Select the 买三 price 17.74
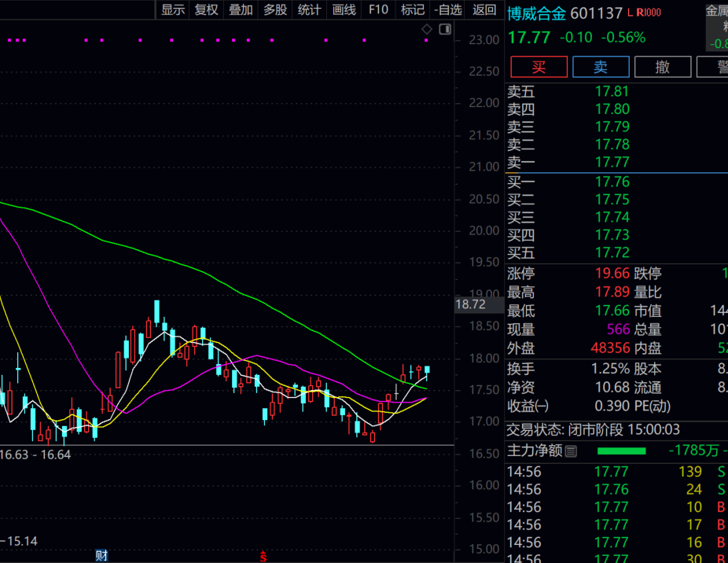This screenshot has height=563, width=728. click(612, 217)
